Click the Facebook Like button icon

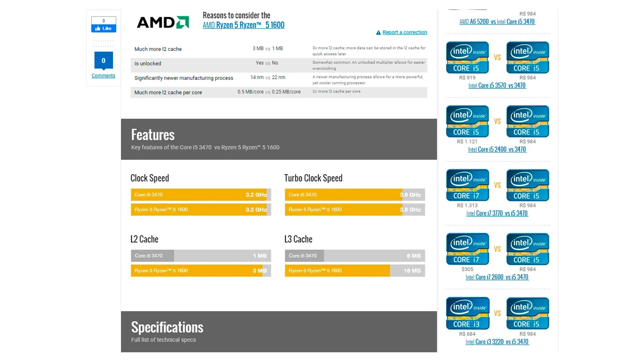(x=103, y=28)
